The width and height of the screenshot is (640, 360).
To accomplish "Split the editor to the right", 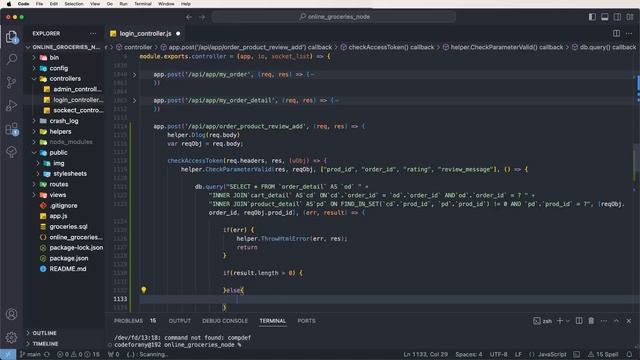I will [x=616, y=33].
